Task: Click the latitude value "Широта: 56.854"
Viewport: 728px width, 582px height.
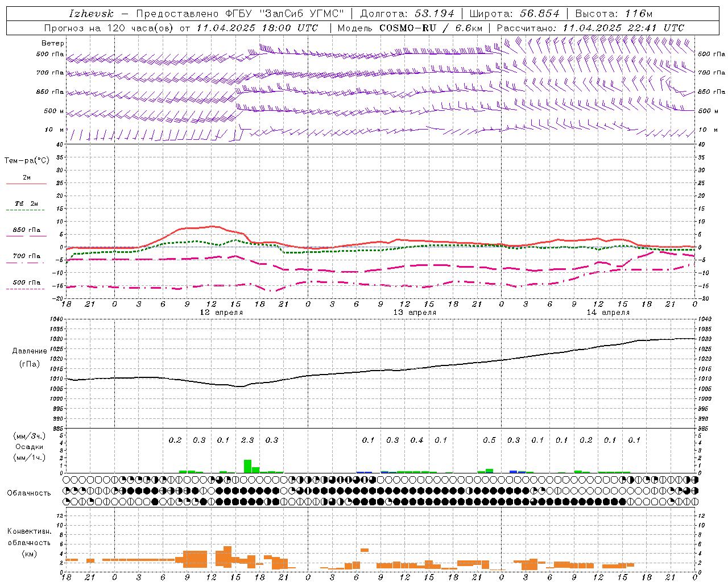Action: (x=514, y=14)
